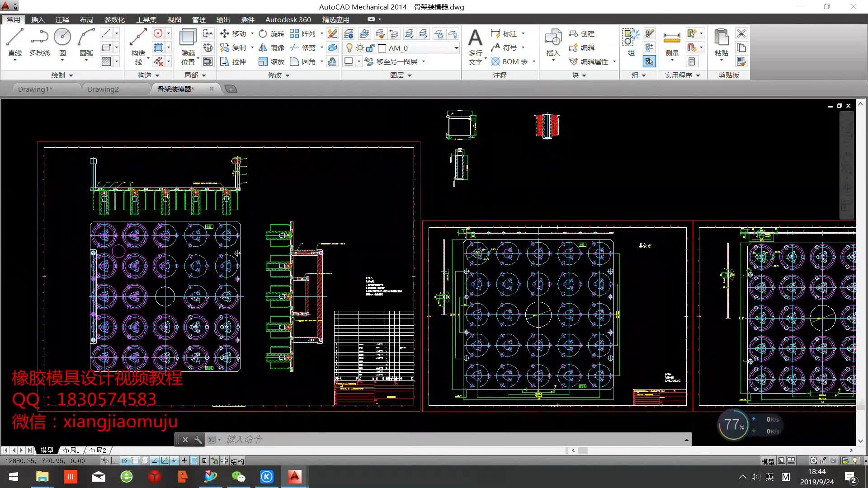Select the Arc (圆弧) tool
Viewport: 868px width, 488px height.
86,43
